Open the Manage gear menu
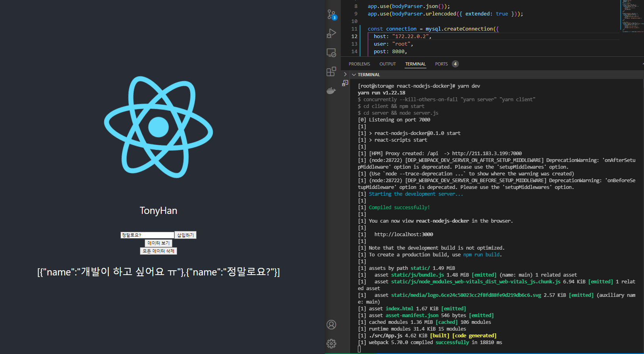 point(331,343)
